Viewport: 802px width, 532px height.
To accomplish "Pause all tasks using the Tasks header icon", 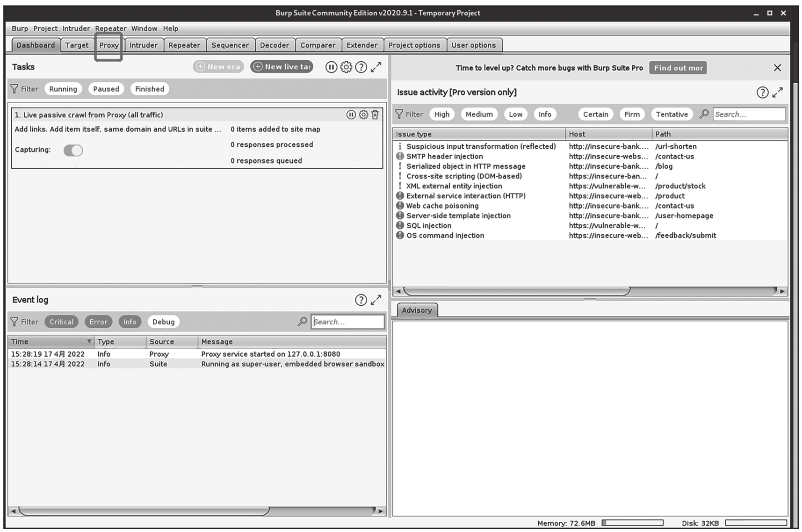I will tap(331, 67).
